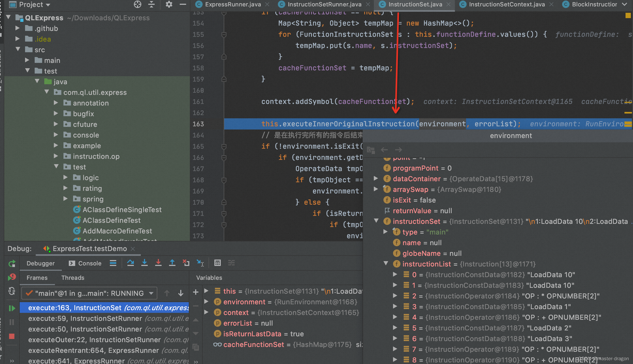Viewport: 633px width, 364px height.
Task: Select the main thread dropdown in Threads
Action: (89, 293)
